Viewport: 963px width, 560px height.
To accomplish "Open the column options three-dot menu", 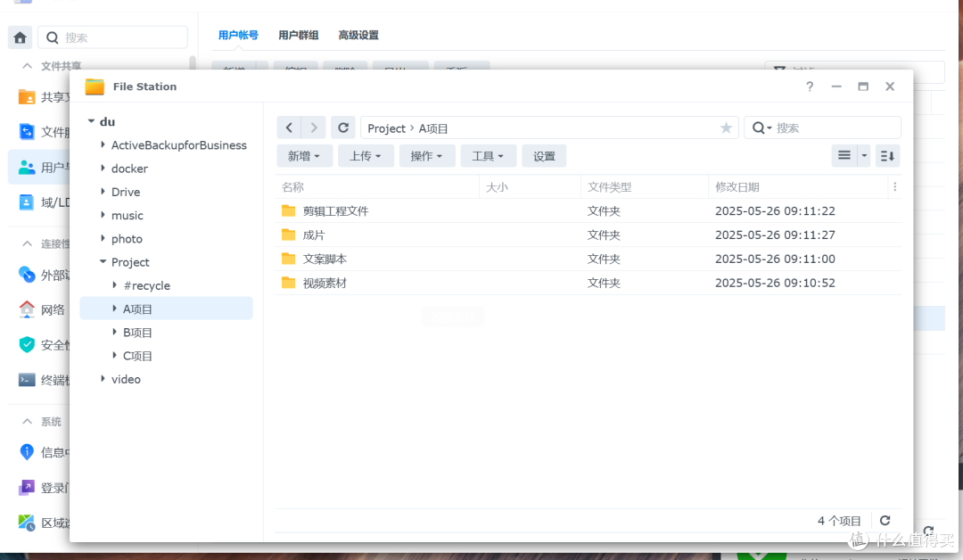I will click(895, 186).
